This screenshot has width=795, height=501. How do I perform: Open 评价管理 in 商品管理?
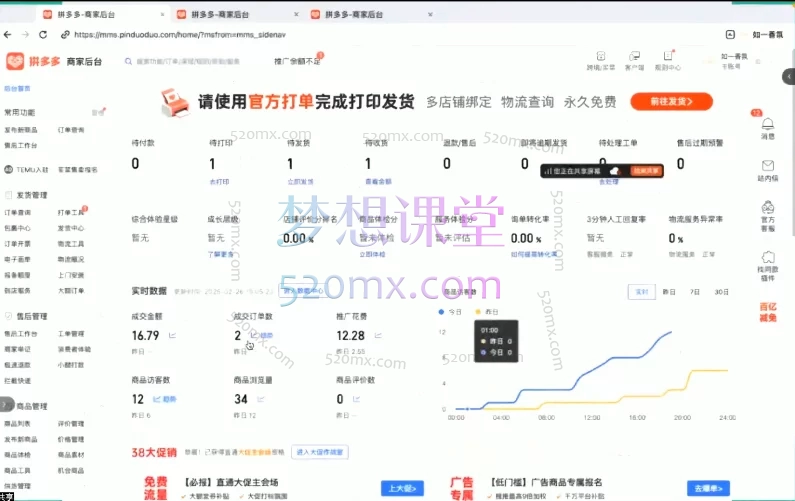[70, 423]
